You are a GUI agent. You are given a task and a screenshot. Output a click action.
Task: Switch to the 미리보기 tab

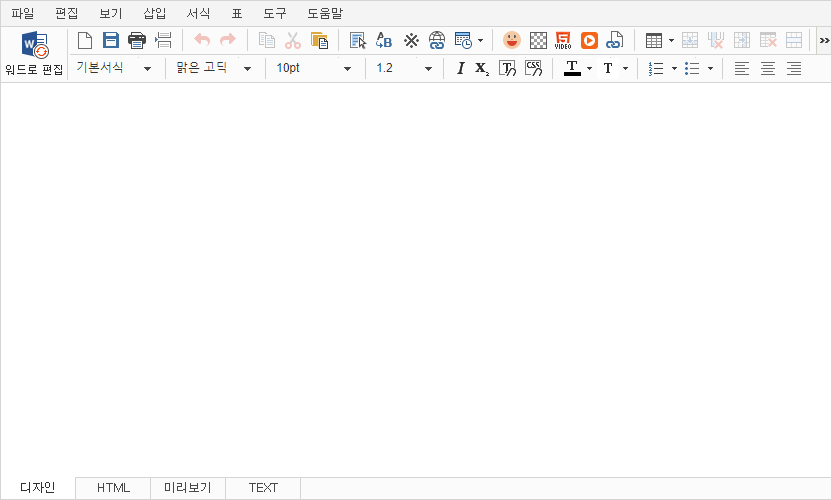pos(188,488)
